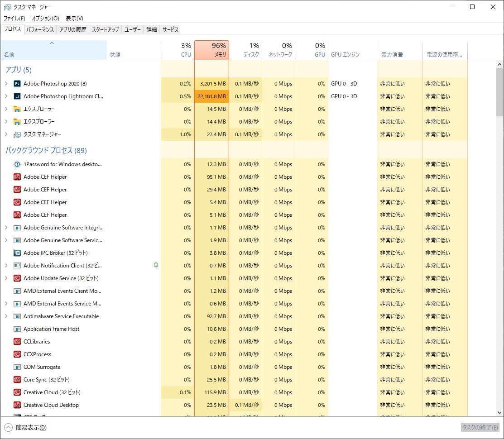The width and height of the screenshot is (504, 439).
Task: Click the AMD External Events Service icon
Action: [17, 304]
